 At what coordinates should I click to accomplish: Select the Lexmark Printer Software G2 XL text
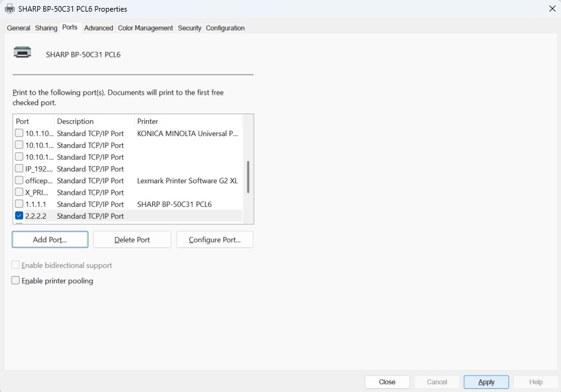click(188, 181)
